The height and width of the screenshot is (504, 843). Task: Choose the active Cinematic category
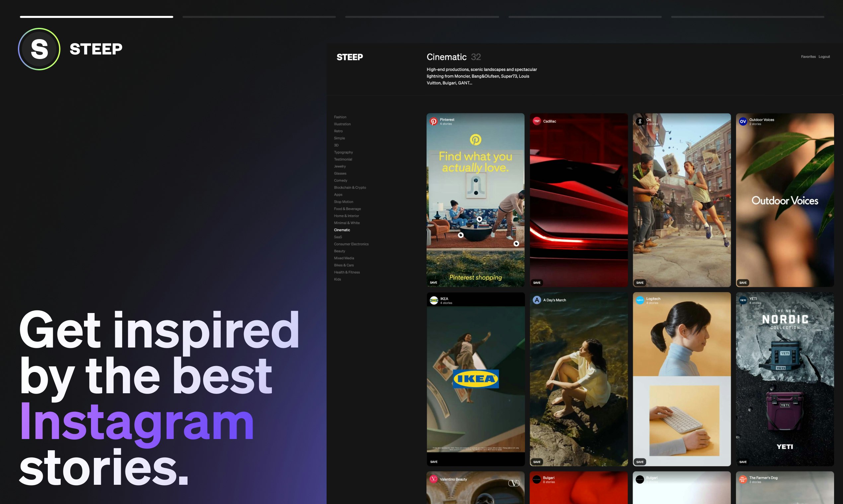(x=342, y=230)
